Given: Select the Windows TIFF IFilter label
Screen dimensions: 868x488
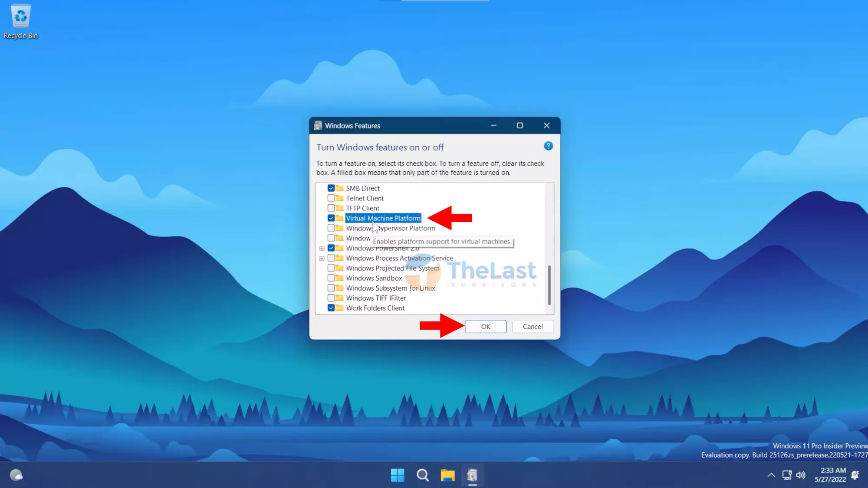Looking at the screenshot, I should click(x=376, y=298).
